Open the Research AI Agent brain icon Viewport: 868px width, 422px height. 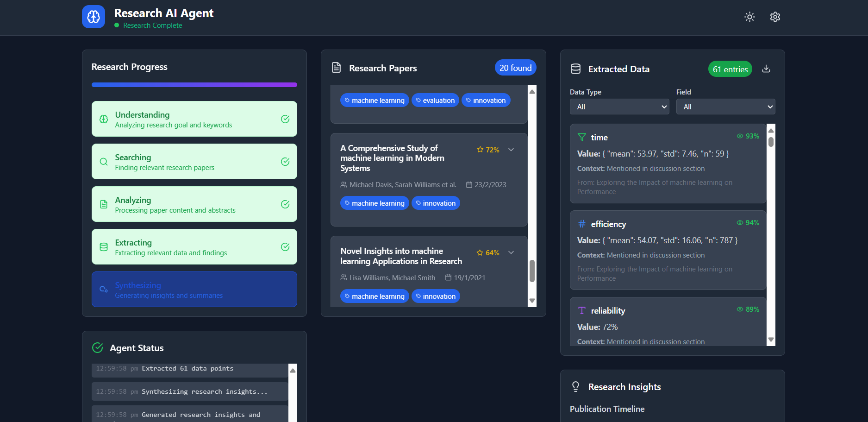(93, 17)
